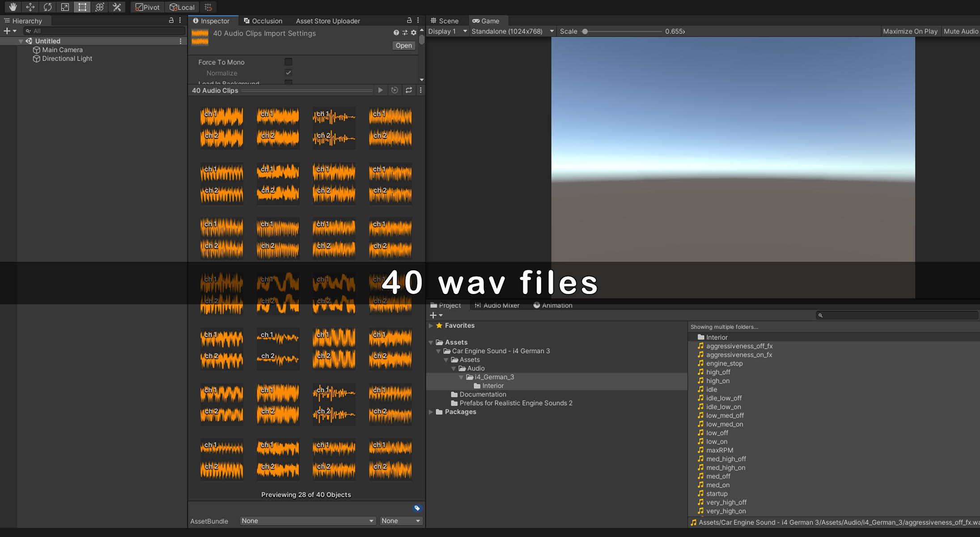The image size is (980, 537).
Task: Open the Audio Mixer tab
Action: click(x=497, y=305)
